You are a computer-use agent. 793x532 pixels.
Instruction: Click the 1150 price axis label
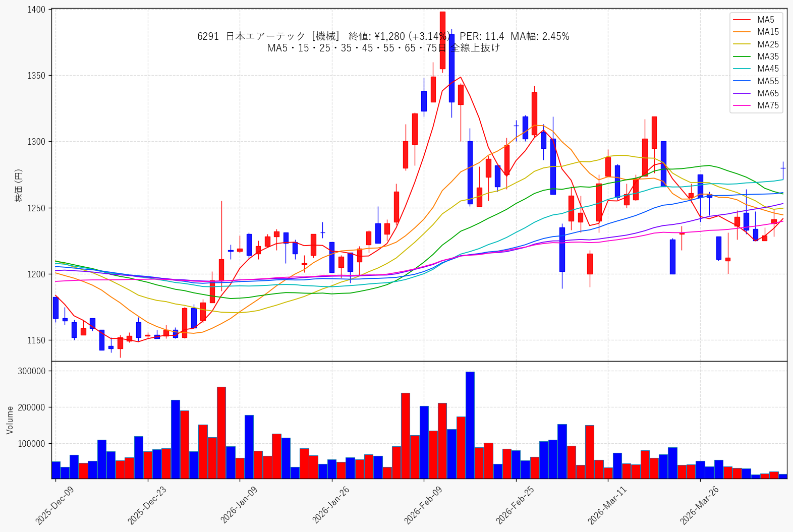[36, 340]
